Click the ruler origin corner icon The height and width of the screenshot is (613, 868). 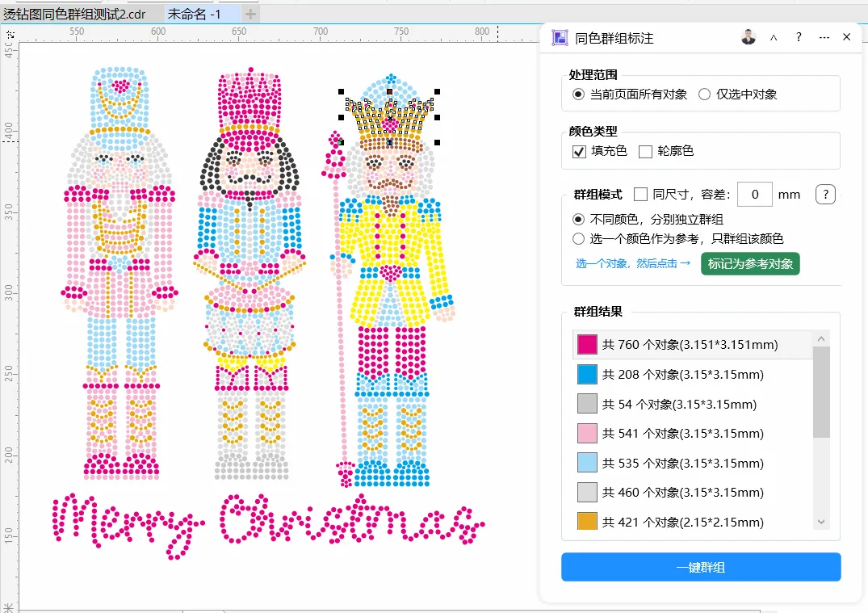tap(10, 35)
